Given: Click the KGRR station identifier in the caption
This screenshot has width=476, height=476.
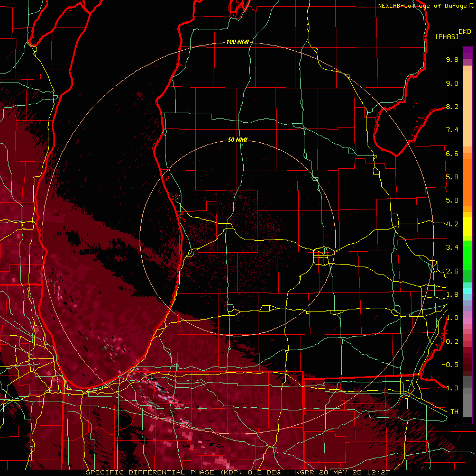Looking at the screenshot, I should click(306, 472).
